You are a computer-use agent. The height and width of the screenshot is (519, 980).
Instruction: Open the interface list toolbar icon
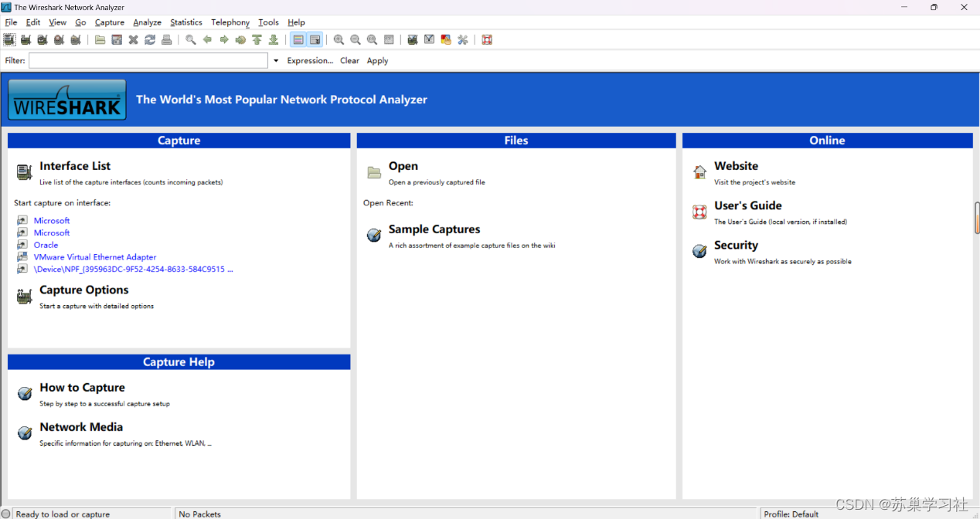click(x=9, y=39)
